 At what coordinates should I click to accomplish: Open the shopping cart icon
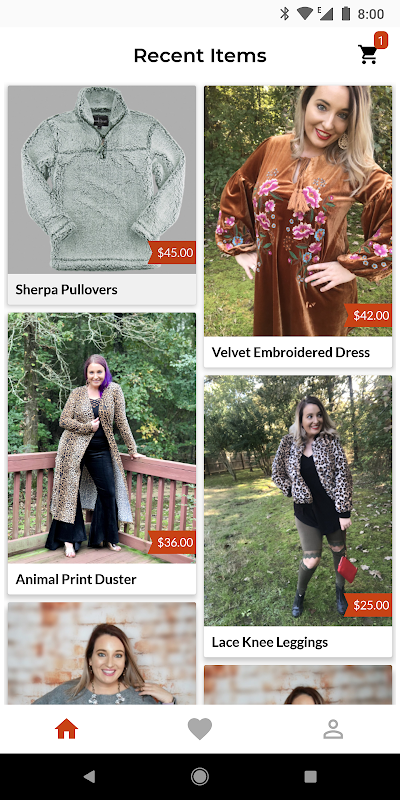tap(368, 55)
